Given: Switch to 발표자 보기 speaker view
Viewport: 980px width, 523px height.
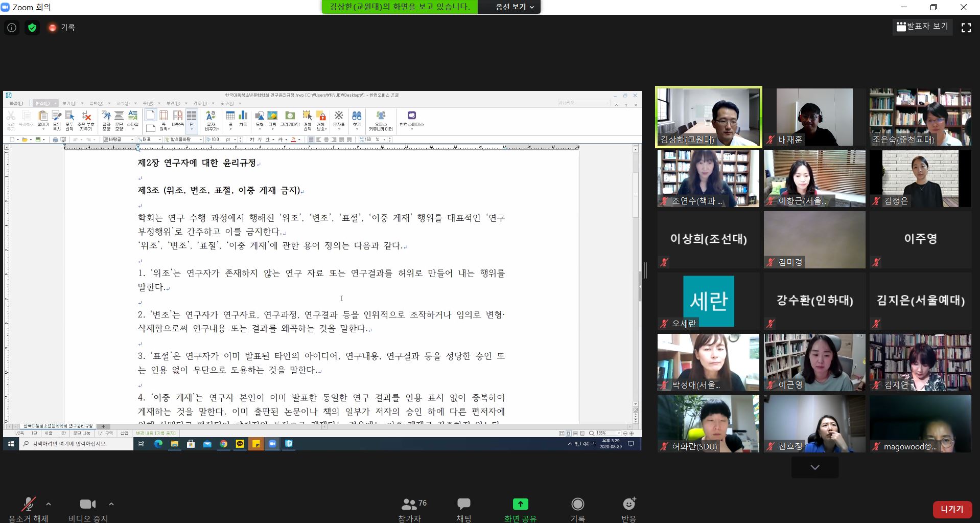Looking at the screenshot, I should [x=922, y=27].
